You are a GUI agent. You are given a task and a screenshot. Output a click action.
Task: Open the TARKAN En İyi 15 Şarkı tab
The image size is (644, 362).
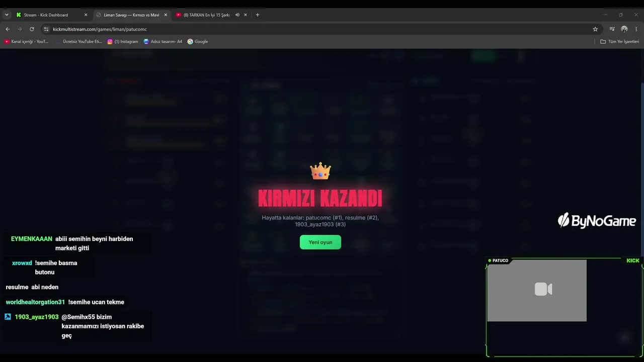pyautogui.click(x=206, y=15)
